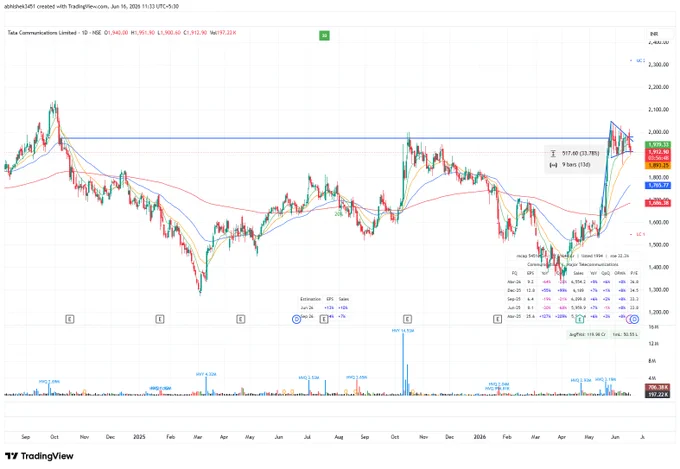The width and height of the screenshot is (680, 469).
Task: Click the green 30 badge above the chart
Action: click(x=324, y=36)
